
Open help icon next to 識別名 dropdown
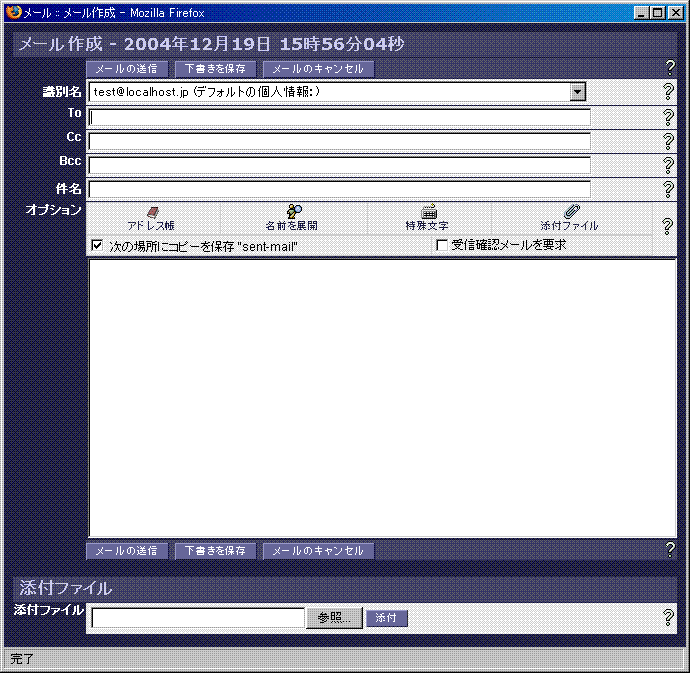[x=668, y=91]
